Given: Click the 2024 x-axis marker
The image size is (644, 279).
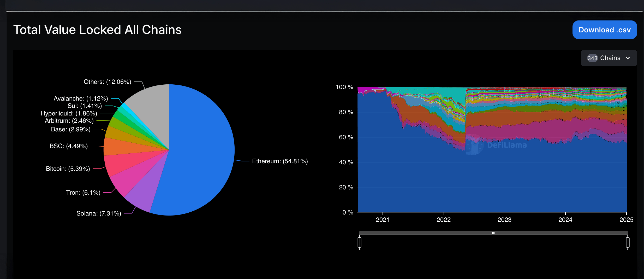Looking at the screenshot, I should [x=565, y=220].
